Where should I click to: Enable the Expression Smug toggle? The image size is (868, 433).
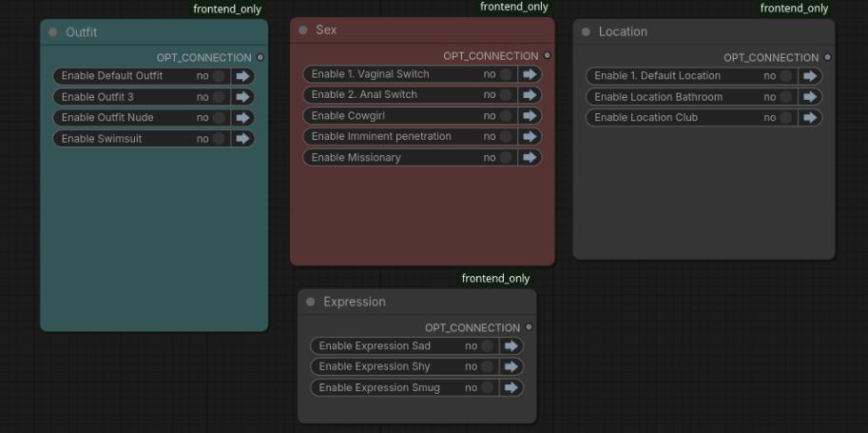pos(487,387)
